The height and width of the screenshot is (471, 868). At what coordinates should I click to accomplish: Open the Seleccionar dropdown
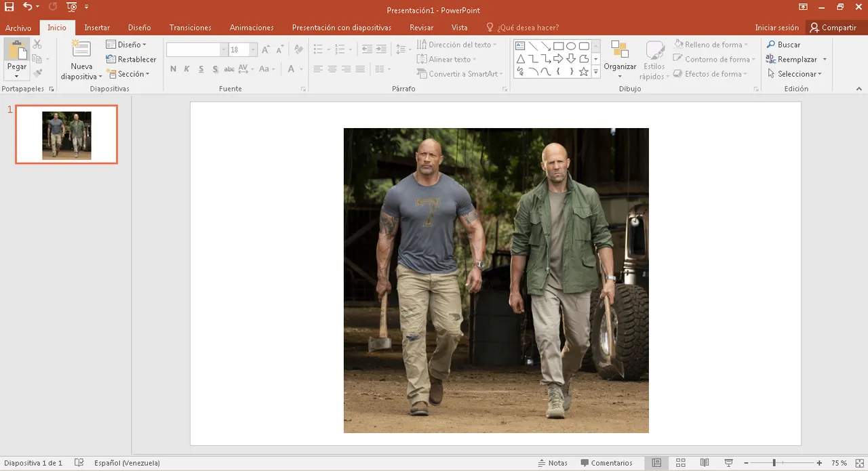click(794, 74)
